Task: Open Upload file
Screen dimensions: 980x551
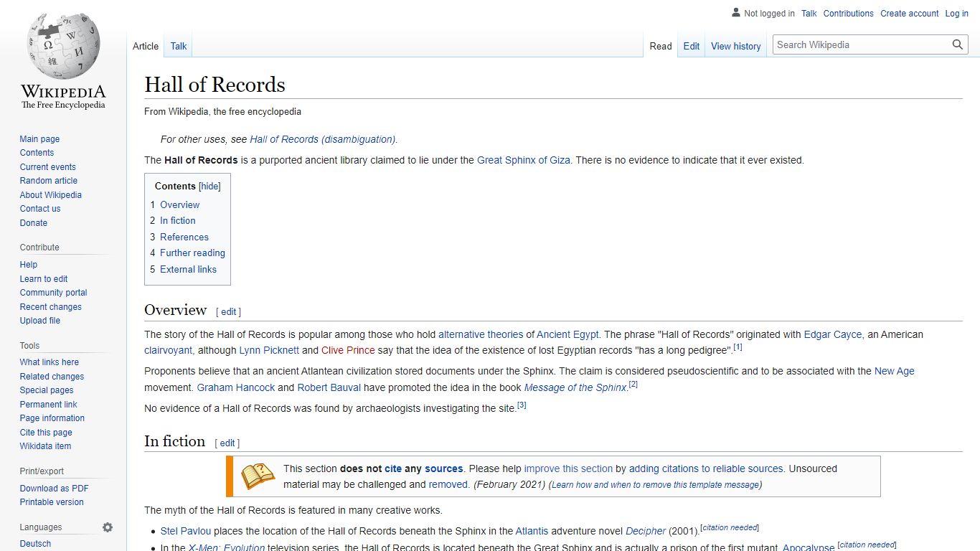Action: pos(39,321)
